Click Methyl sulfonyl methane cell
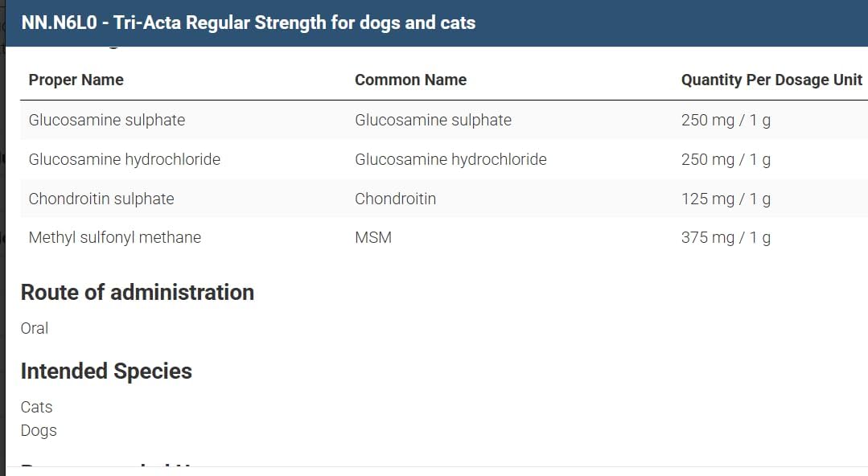 tap(114, 237)
